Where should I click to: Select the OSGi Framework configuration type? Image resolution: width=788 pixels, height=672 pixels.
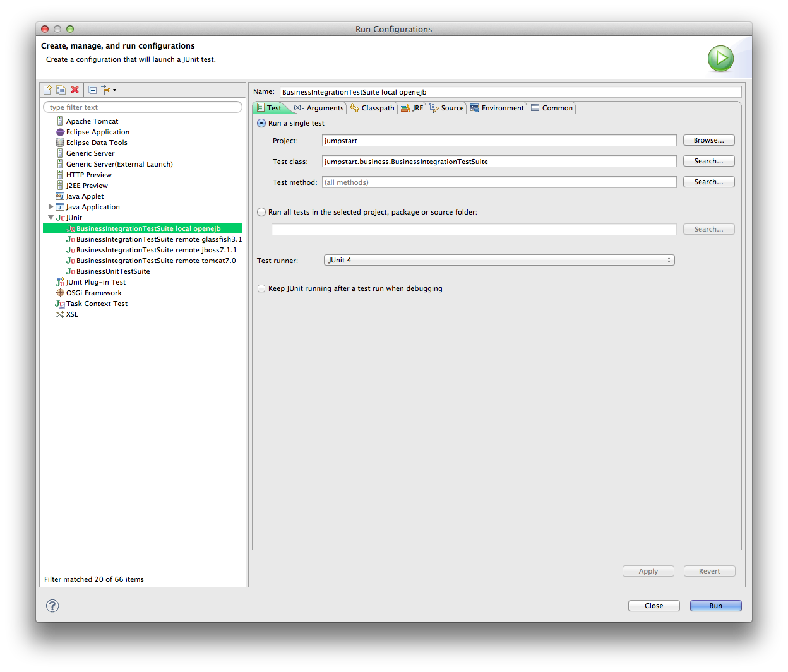93,293
